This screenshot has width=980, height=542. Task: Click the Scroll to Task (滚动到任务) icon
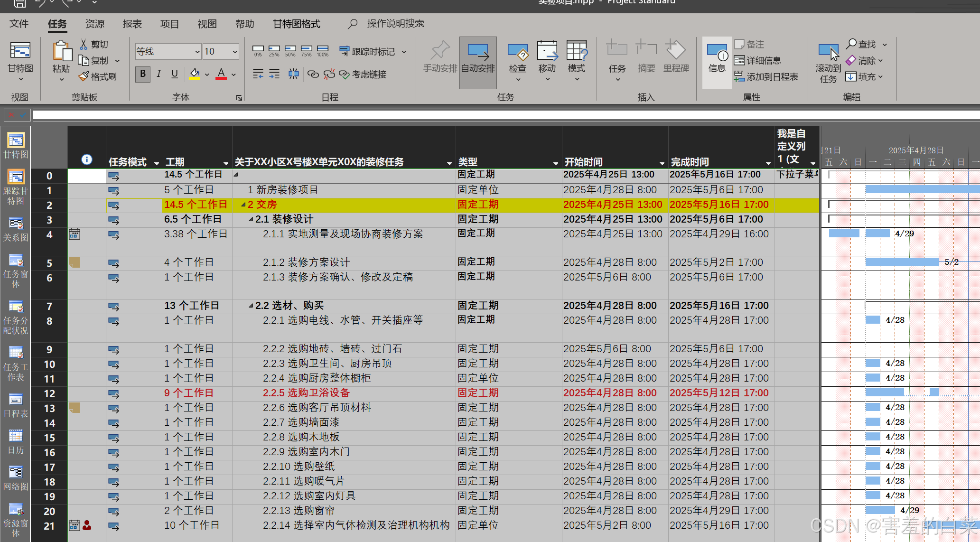(x=828, y=52)
